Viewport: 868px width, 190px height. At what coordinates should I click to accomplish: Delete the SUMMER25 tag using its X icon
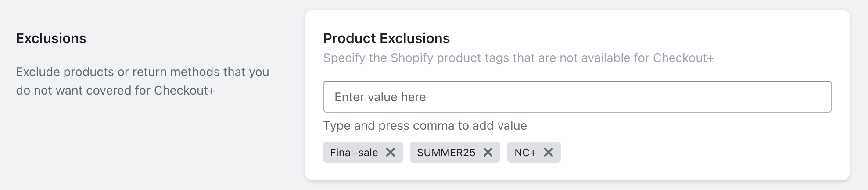pyautogui.click(x=488, y=152)
